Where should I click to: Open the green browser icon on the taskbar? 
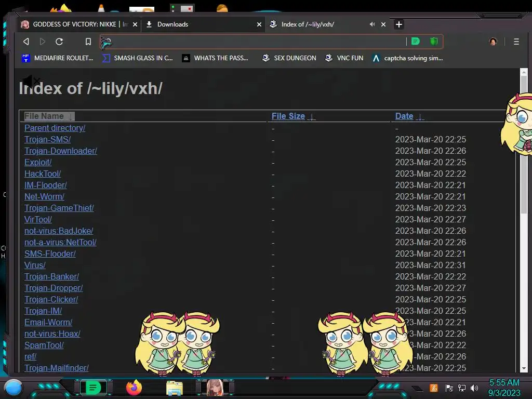[x=93, y=388]
